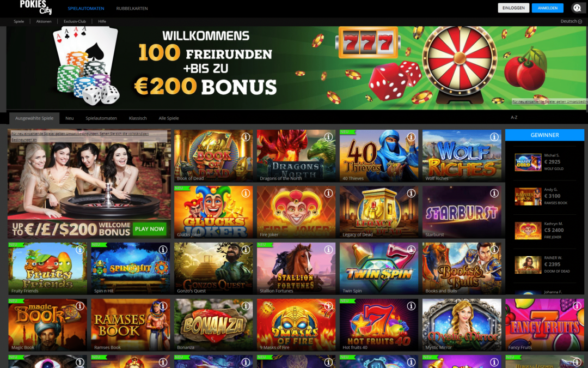This screenshot has width=588, height=368.
Task: Click the Pokies City logo
Action: [35, 7]
